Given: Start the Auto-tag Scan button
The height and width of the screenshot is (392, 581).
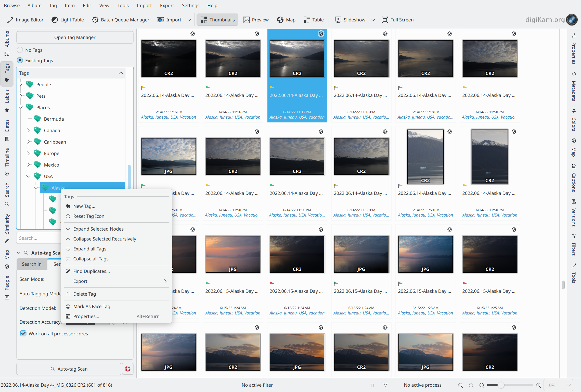Looking at the screenshot, I should tap(69, 369).
